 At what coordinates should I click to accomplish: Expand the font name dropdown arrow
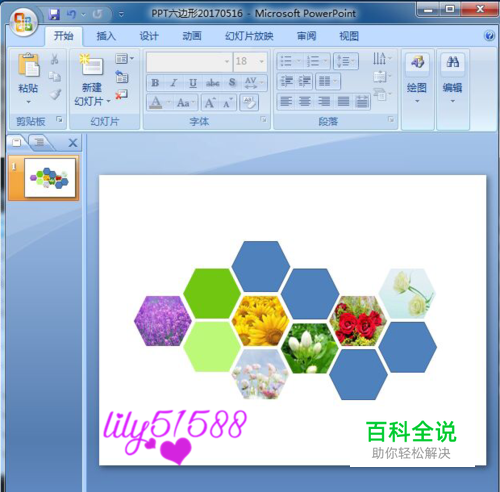(x=227, y=62)
